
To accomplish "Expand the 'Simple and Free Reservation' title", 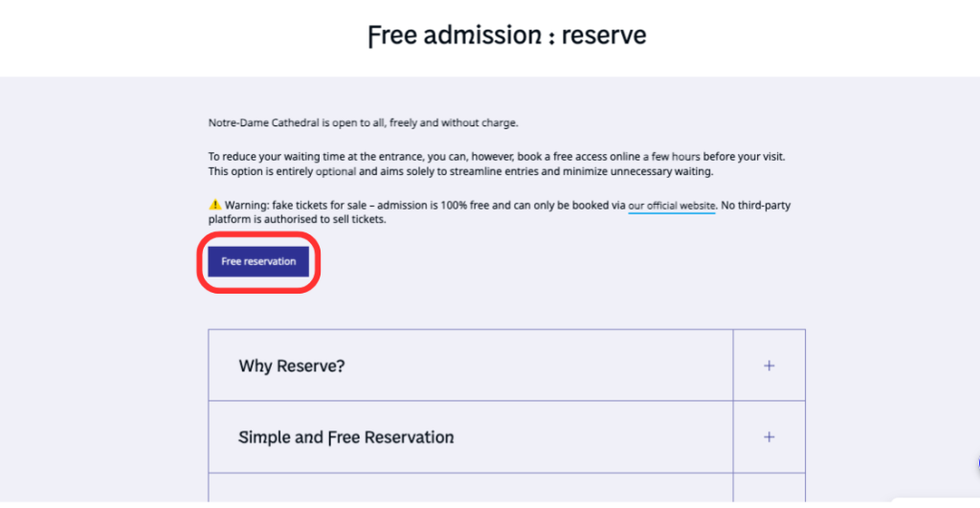I will (x=345, y=437).
